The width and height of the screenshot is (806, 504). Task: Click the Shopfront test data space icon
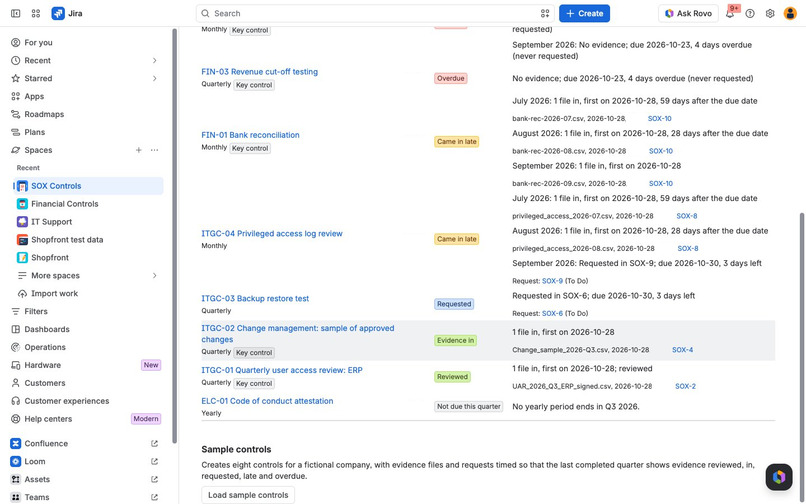pos(22,240)
